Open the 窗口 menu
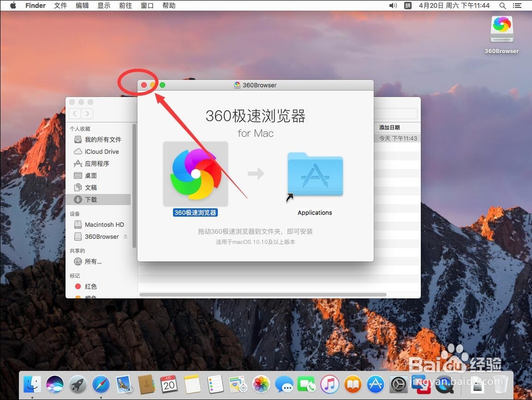The width and height of the screenshot is (532, 400). click(x=147, y=5)
